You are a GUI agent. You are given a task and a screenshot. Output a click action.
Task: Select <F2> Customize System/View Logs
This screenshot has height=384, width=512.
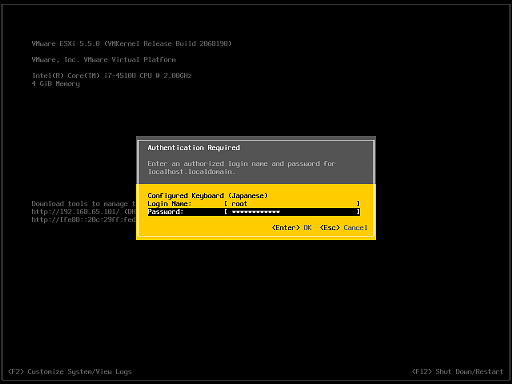click(70, 372)
